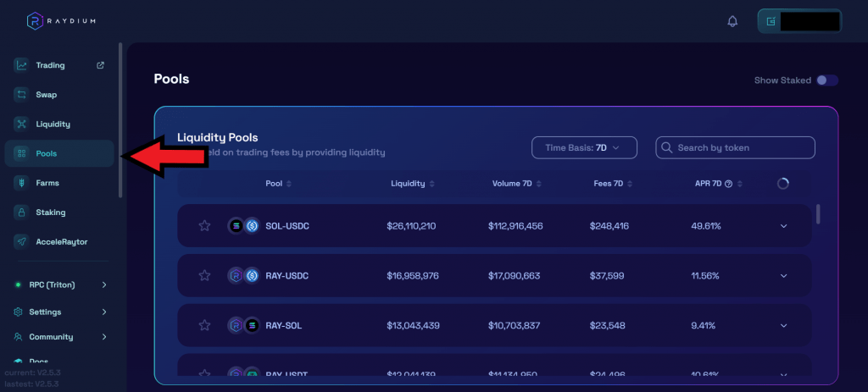Click the AcceleRaytor rocket icon
The image size is (868, 392).
21,241
